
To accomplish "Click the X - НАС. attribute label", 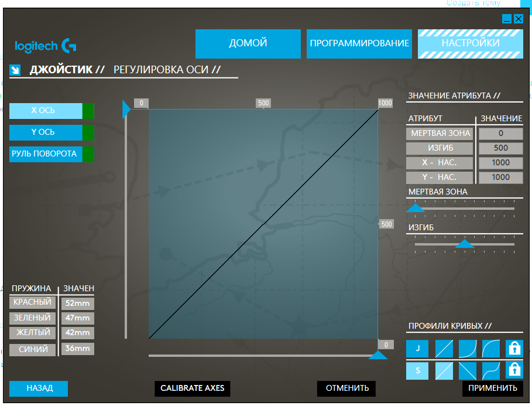I will click(440, 163).
